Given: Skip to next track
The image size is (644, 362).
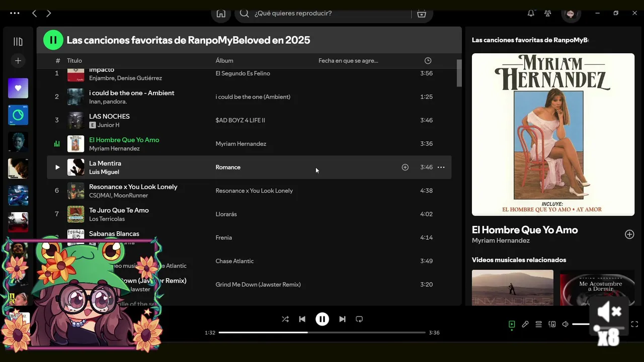Looking at the screenshot, I should click(342, 319).
